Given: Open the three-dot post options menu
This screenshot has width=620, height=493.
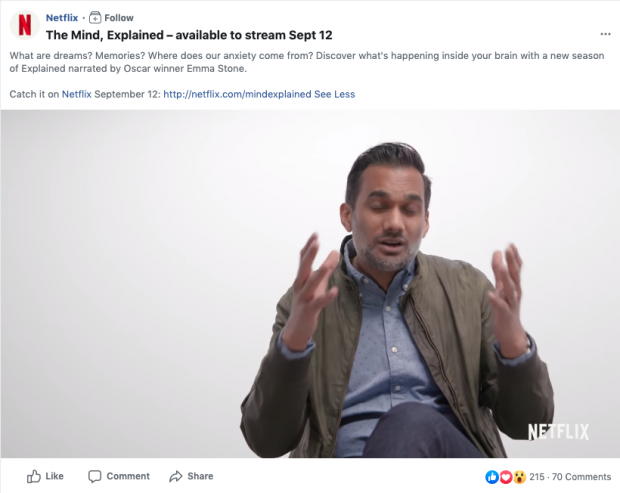Looking at the screenshot, I should [605, 34].
